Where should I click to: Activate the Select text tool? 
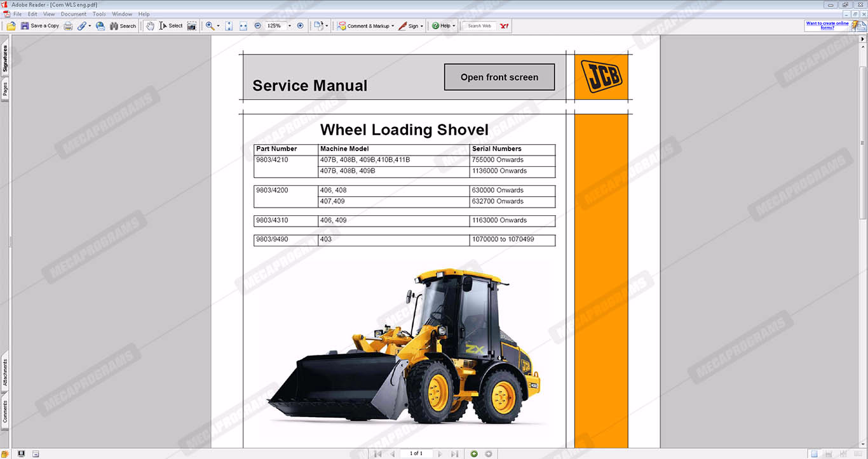170,26
